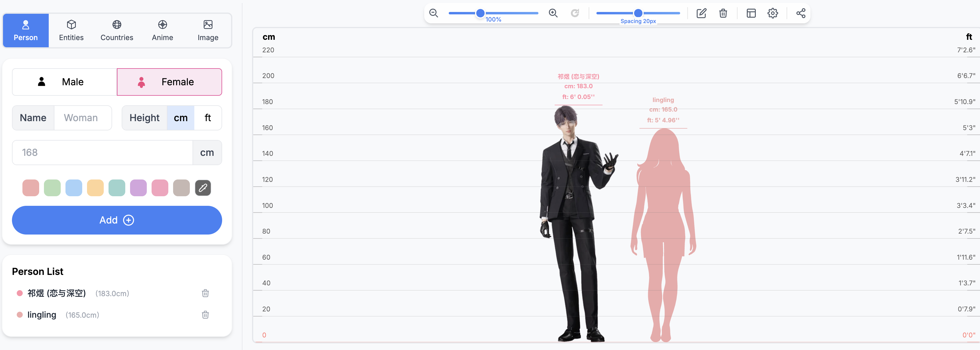Switch to the Entities tab
Screen dimensions: 980x350
pyautogui.click(x=71, y=31)
